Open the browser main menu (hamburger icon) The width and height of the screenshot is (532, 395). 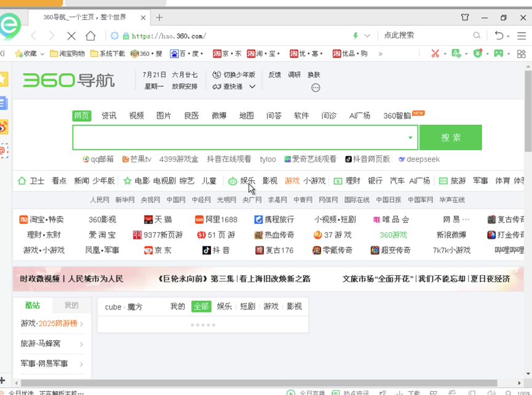pos(522,36)
